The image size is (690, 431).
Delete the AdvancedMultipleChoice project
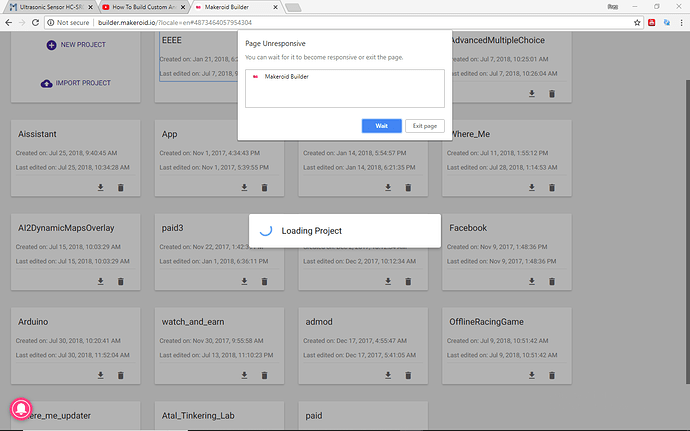point(552,94)
